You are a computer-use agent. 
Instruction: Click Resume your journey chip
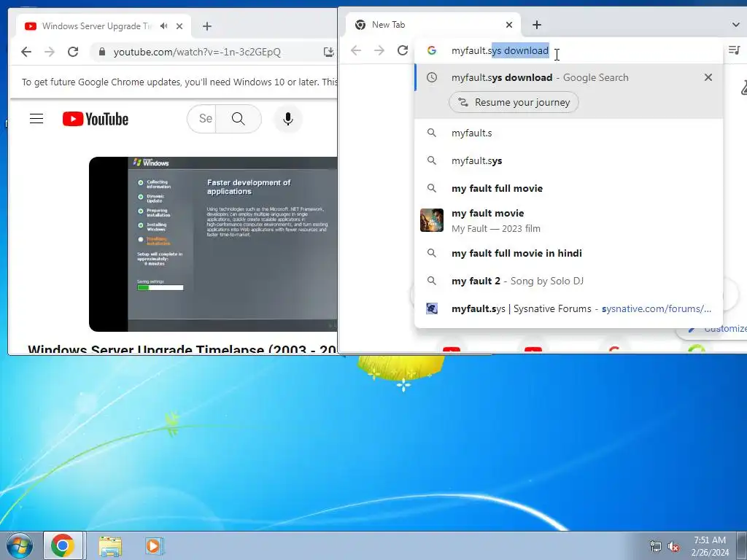coord(514,102)
